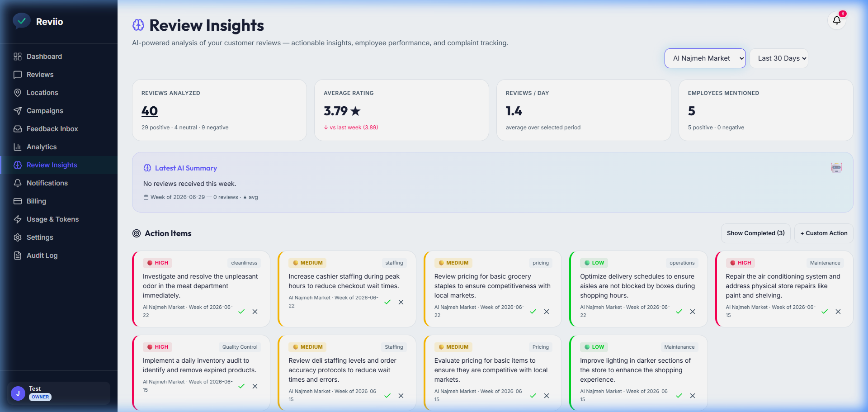Dismiss the meat department odor action item
Image resolution: width=868 pixels, height=412 pixels.
(255, 312)
